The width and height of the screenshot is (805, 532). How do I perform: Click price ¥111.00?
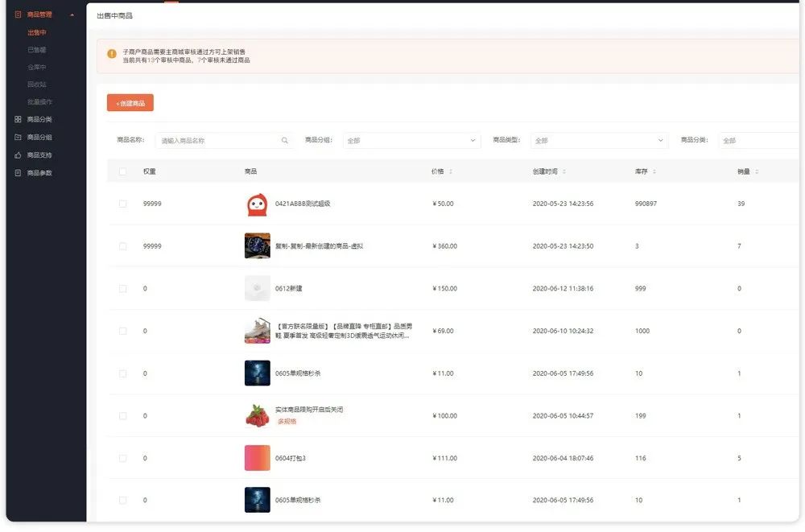click(x=444, y=458)
